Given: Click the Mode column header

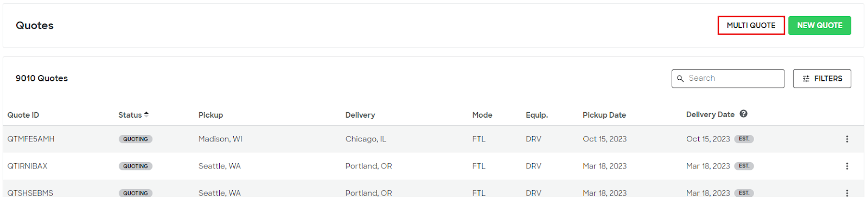Looking at the screenshot, I should [x=482, y=115].
